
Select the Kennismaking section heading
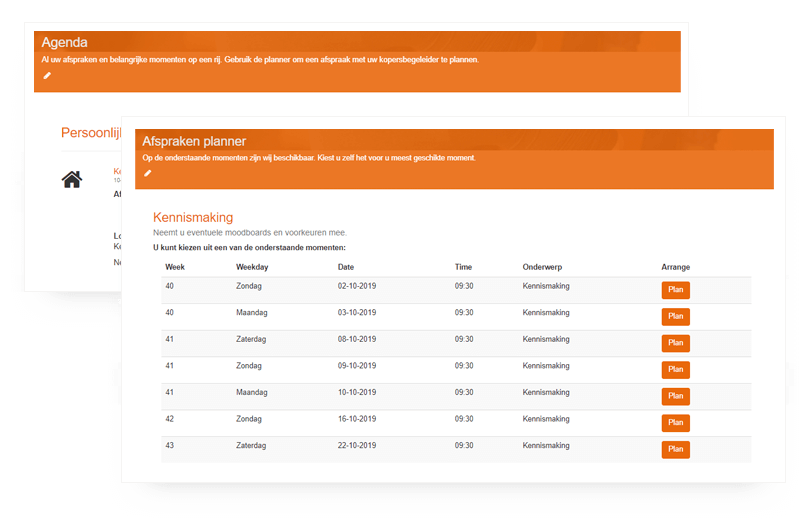pos(193,217)
